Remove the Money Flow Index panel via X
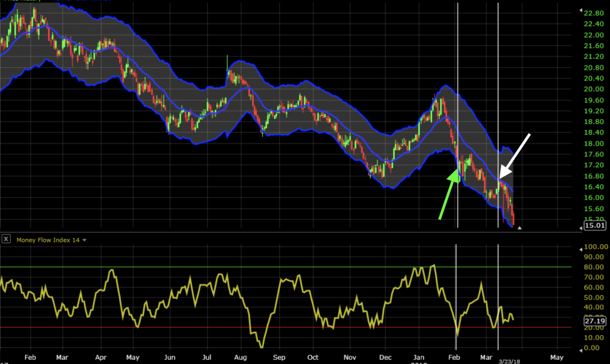 coord(6,239)
